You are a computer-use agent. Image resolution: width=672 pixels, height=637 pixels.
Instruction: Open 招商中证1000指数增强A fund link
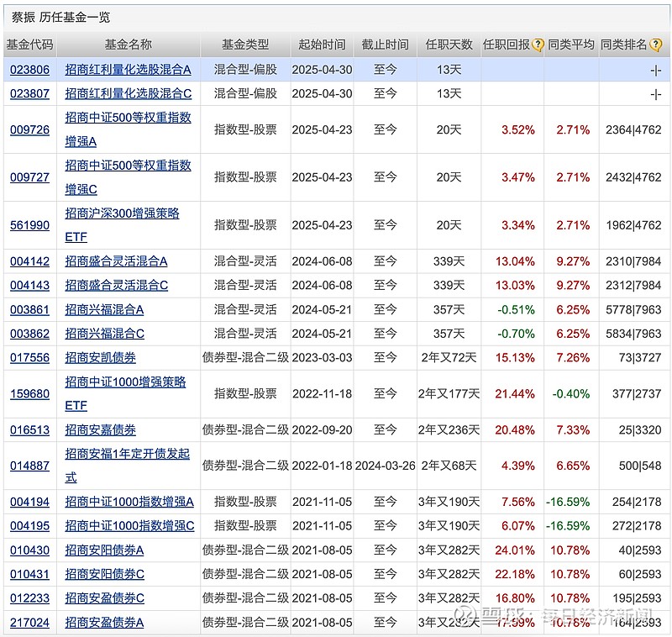coord(129,502)
